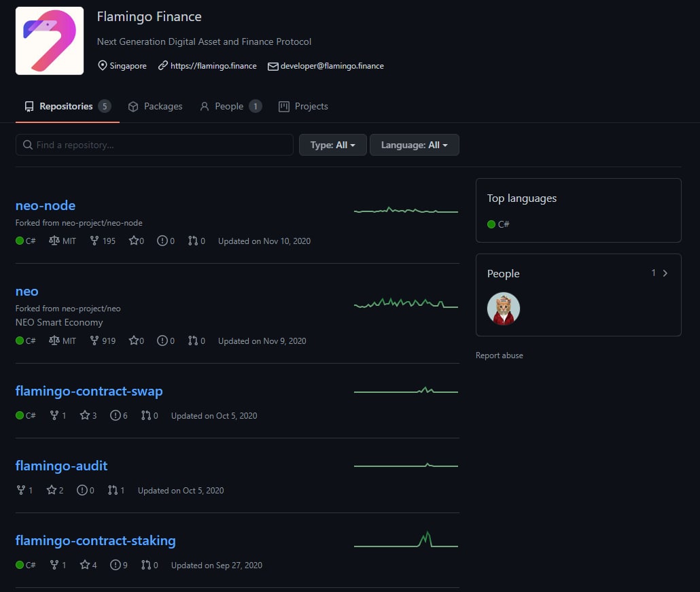Click the 'Forked from neo-project/neo-node' text

pyautogui.click(x=79, y=223)
